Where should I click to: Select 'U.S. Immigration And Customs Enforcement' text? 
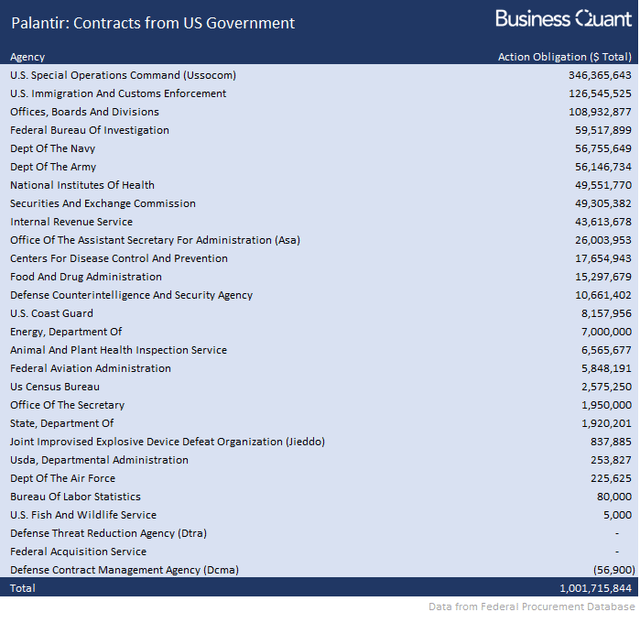click(x=118, y=94)
